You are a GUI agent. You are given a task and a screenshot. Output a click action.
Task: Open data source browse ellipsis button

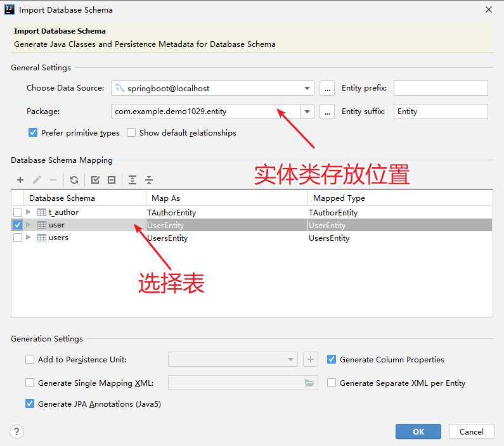tap(327, 88)
